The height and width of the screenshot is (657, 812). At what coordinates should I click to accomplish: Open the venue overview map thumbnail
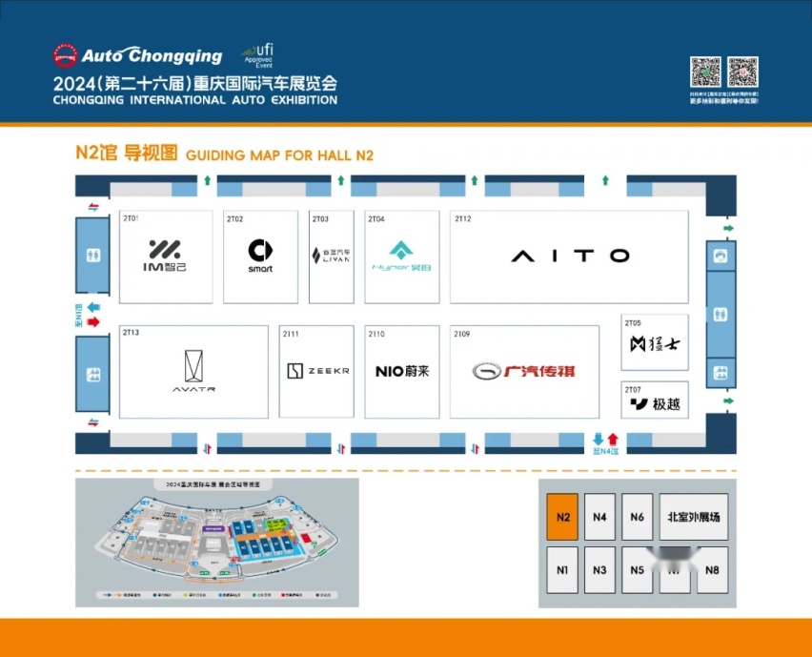pyautogui.click(x=217, y=543)
